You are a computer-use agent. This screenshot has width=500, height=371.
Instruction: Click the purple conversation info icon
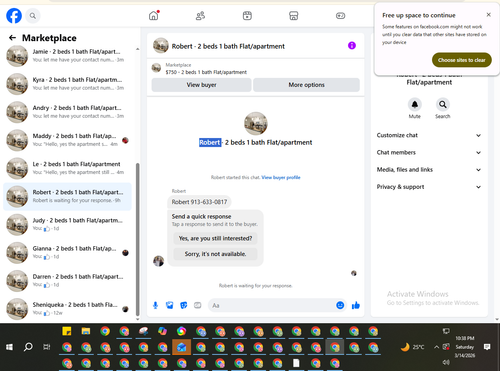point(352,45)
